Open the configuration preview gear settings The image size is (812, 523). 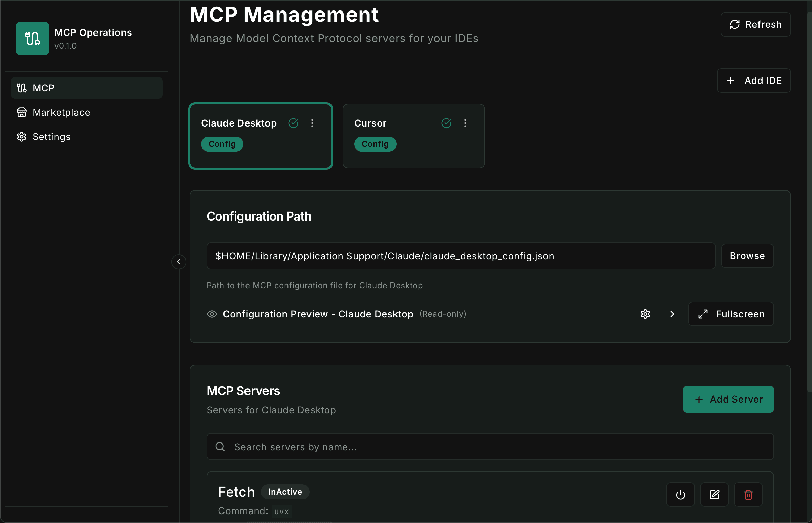click(645, 314)
